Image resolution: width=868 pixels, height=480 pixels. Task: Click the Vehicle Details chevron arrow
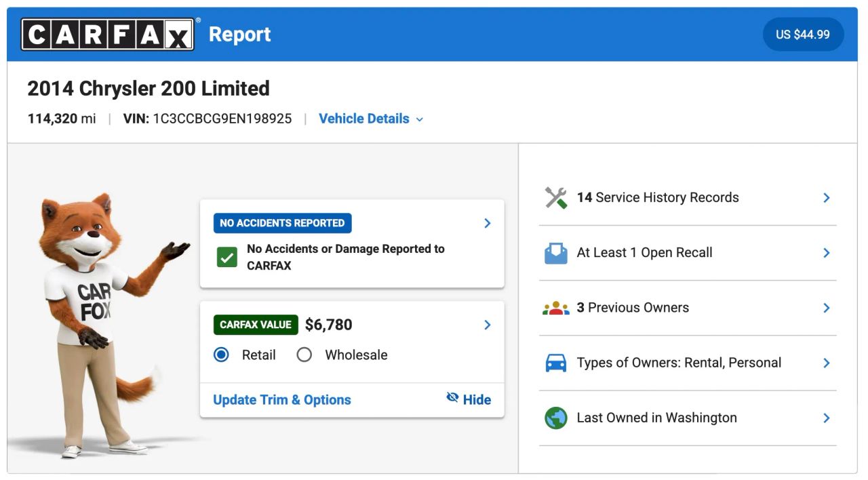click(419, 119)
